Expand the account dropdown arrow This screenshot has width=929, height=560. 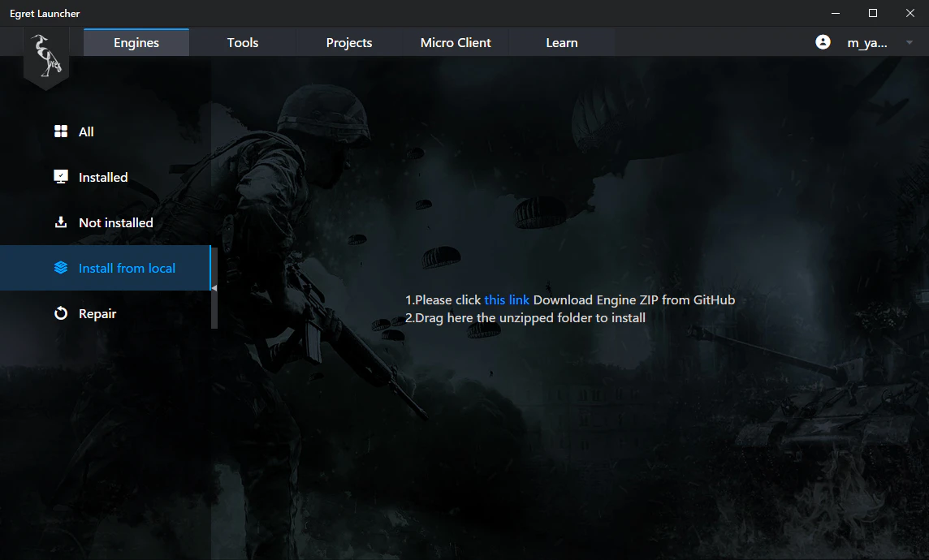coord(910,43)
